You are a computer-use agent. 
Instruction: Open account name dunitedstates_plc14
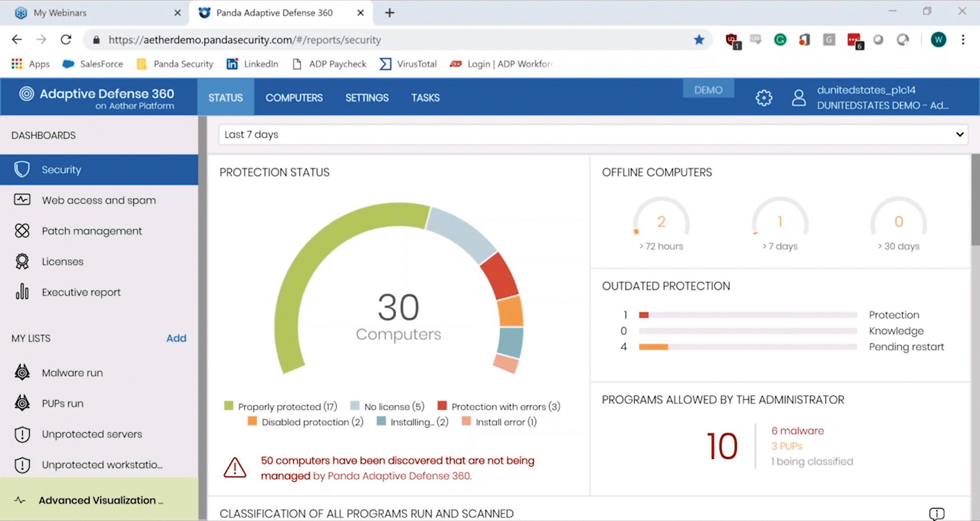866,90
